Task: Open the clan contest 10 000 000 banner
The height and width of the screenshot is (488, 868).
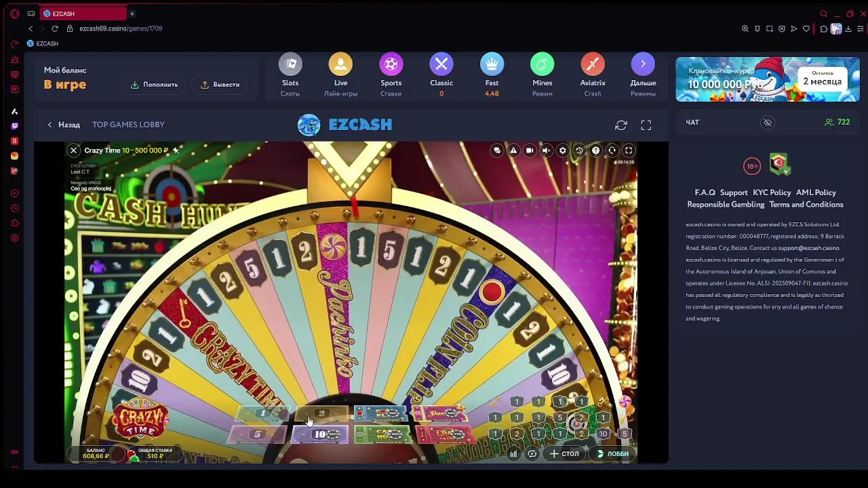Action: pos(768,79)
